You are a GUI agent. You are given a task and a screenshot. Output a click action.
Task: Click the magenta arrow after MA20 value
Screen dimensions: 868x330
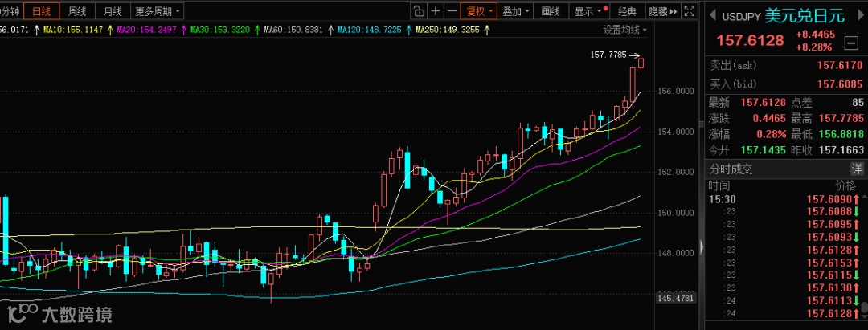(x=182, y=30)
